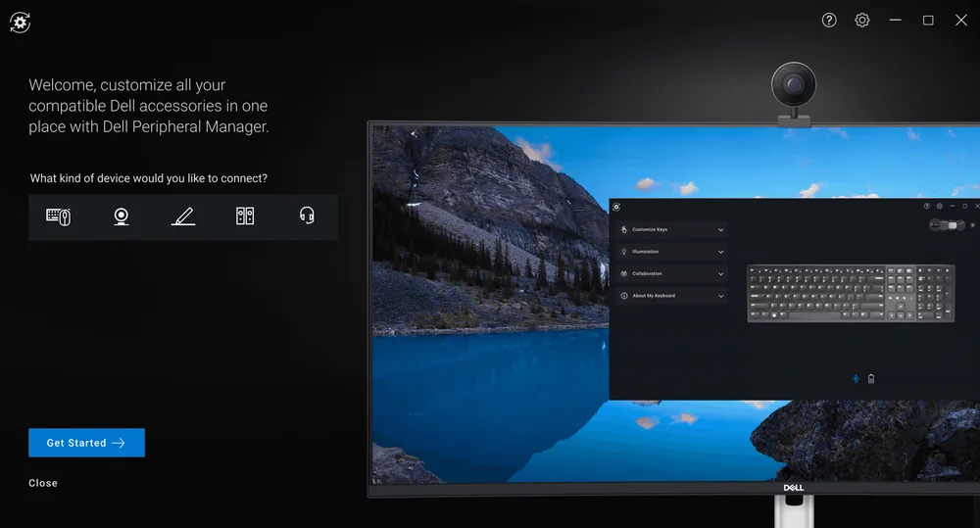Click the app logo in the preview window
The height and width of the screenshot is (528, 980).
pyautogui.click(x=616, y=207)
